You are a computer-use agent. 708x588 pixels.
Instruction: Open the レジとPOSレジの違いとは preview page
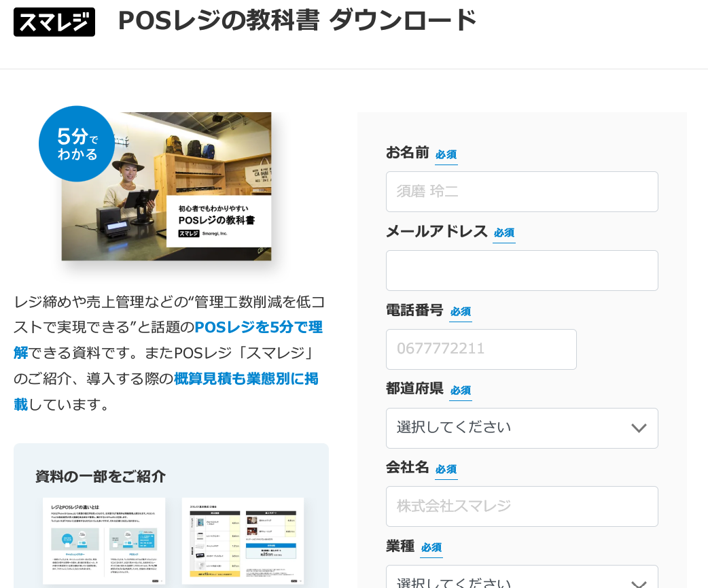104,540
